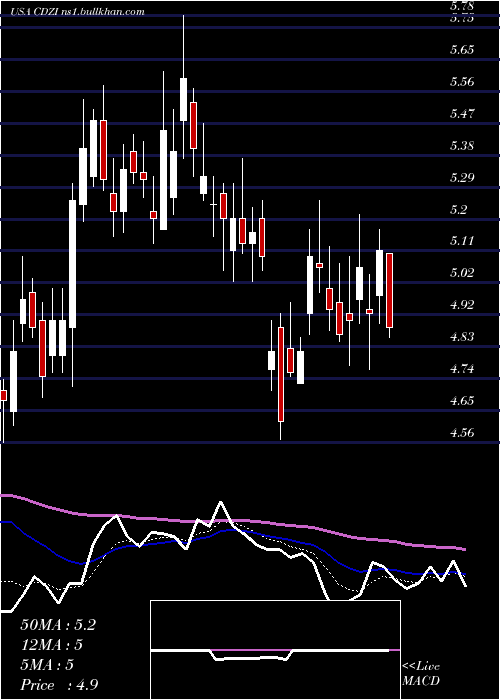This screenshot has width=500, height=700.
Task: Select the 5.29 price axis label
Action: (462, 178)
